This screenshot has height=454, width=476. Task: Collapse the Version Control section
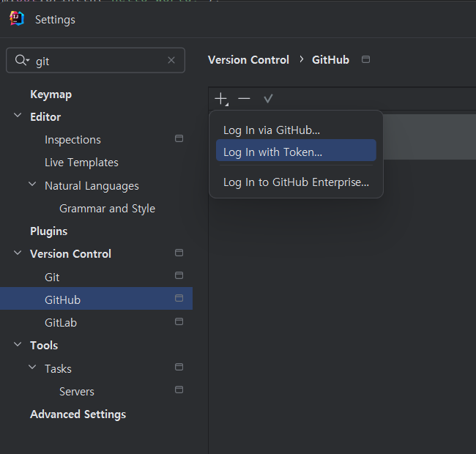[x=18, y=253]
